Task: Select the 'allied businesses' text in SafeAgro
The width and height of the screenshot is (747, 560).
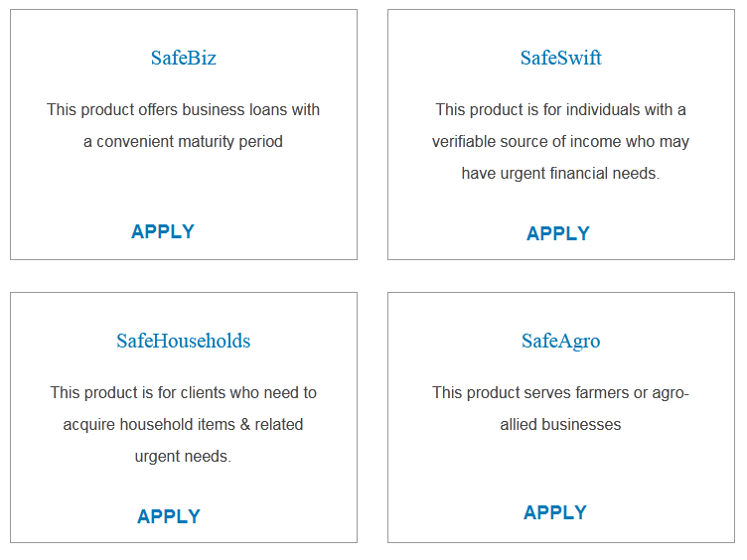Action: click(560, 425)
